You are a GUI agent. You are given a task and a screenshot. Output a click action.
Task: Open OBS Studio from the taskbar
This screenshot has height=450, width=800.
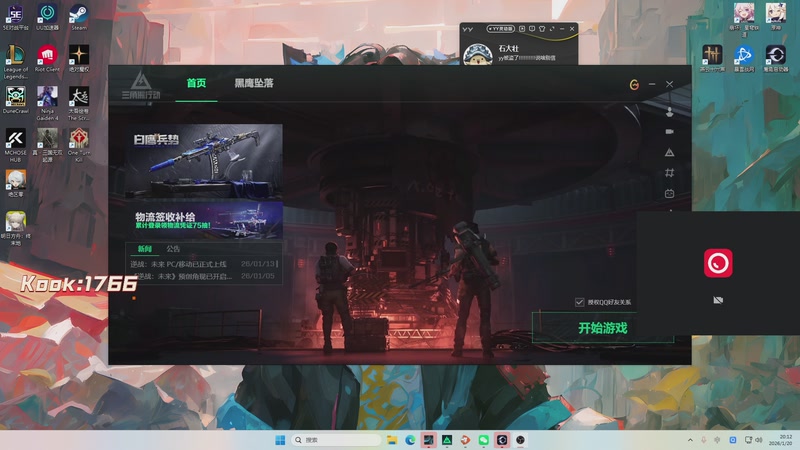pyautogui.click(x=520, y=440)
